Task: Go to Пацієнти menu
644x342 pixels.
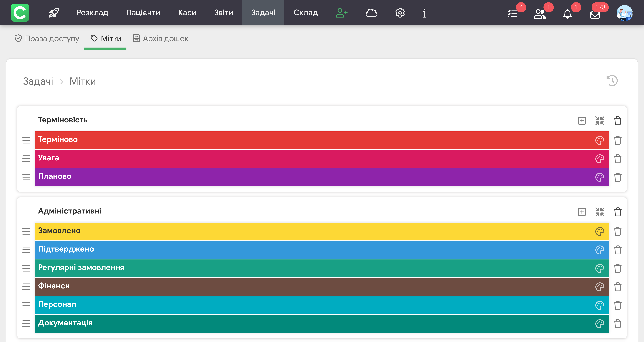Action: point(143,13)
